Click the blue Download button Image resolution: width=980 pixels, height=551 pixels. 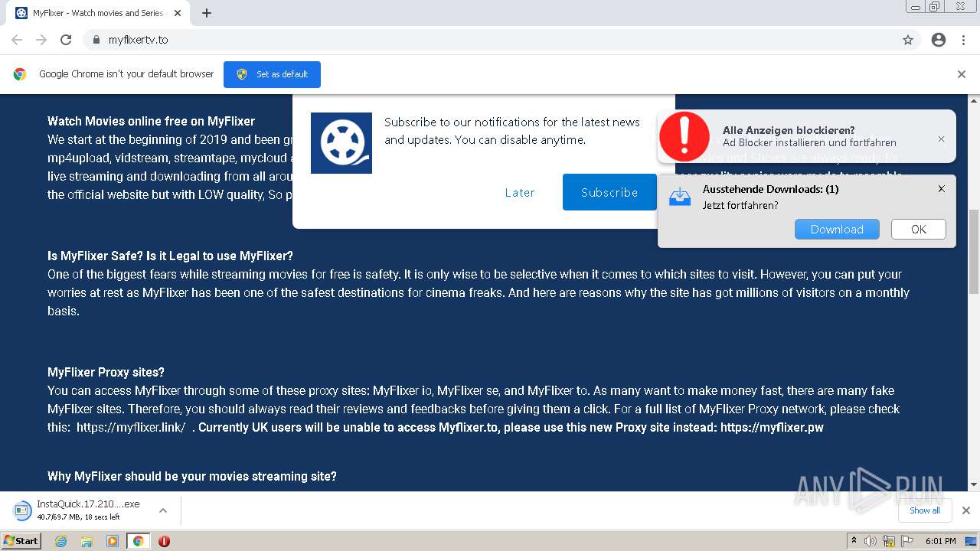coord(837,229)
